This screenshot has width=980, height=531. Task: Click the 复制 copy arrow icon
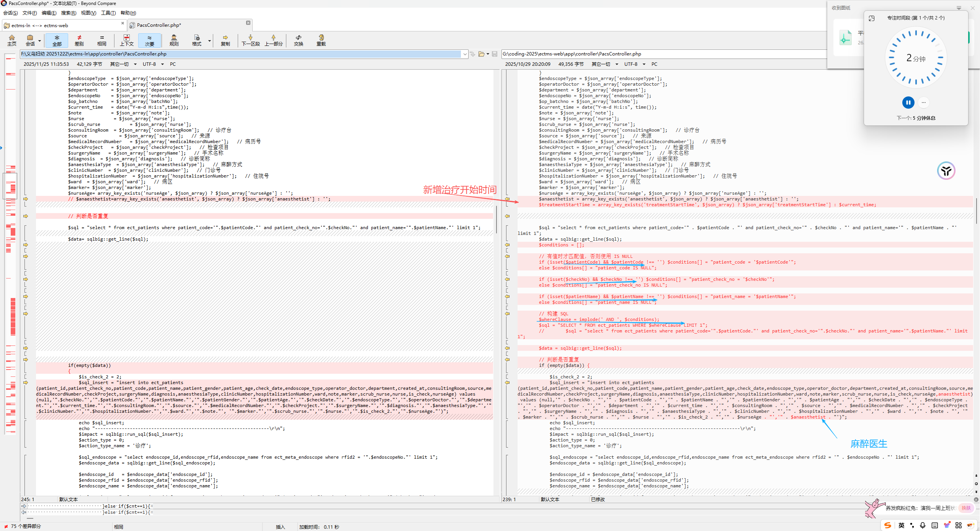(x=225, y=40)
